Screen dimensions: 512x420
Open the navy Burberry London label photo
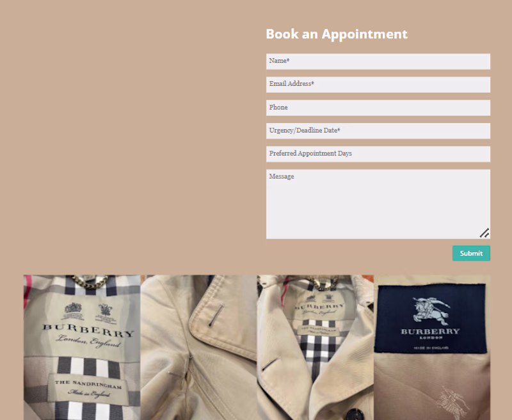[432, 348]
